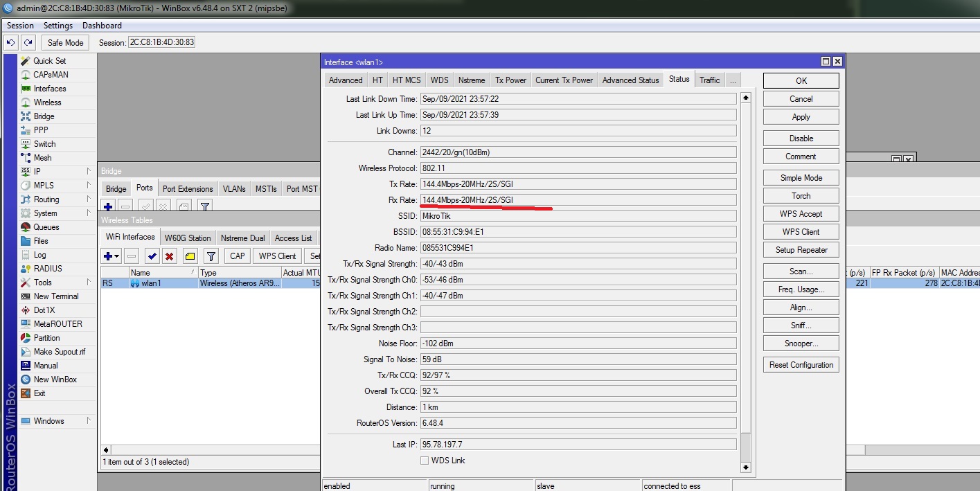Image resolution: width=980 pixels, height=491 pixels.
Task: Click the filter funnel icon in Bridge window
Action: (204, 206)
